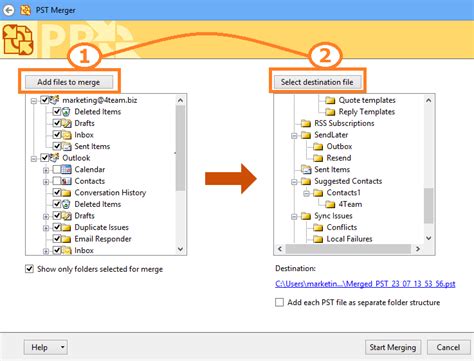Click the left tree vertical scrollbar thumb
474x361 pixels.
coord(180,148)
